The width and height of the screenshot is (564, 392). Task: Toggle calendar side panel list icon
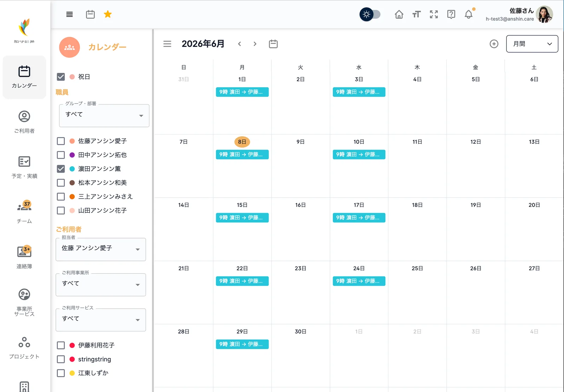click(x=167, y=44)
